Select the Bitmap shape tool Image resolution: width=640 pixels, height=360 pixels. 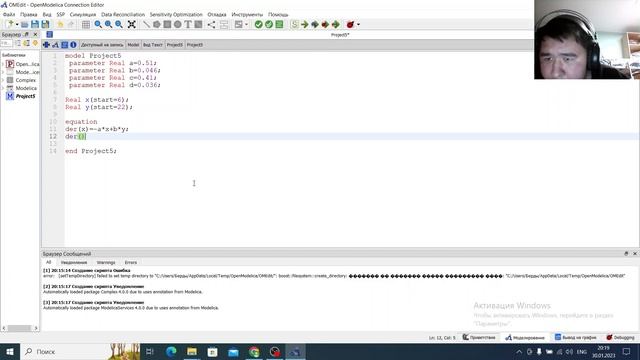tap(198, 24)
